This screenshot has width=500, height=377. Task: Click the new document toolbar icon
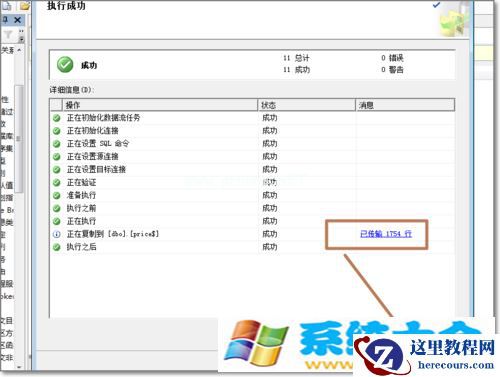pos(7,6)
